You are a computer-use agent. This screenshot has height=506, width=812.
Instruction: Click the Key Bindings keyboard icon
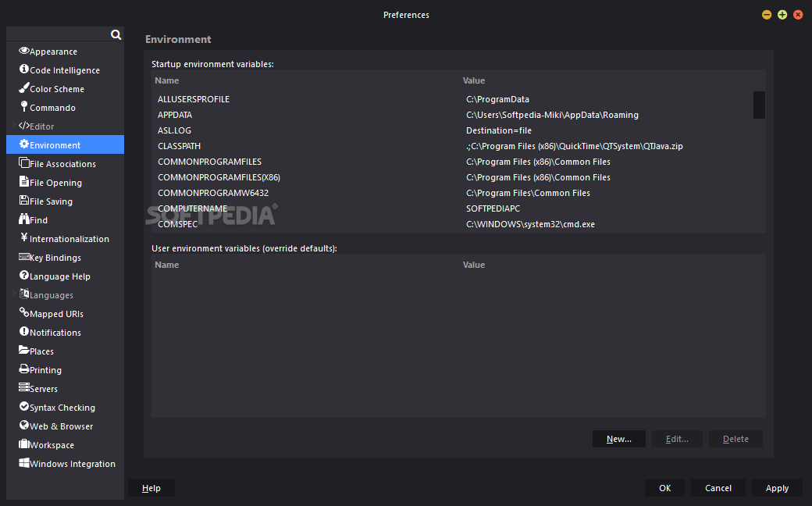(x=24, y=256)
